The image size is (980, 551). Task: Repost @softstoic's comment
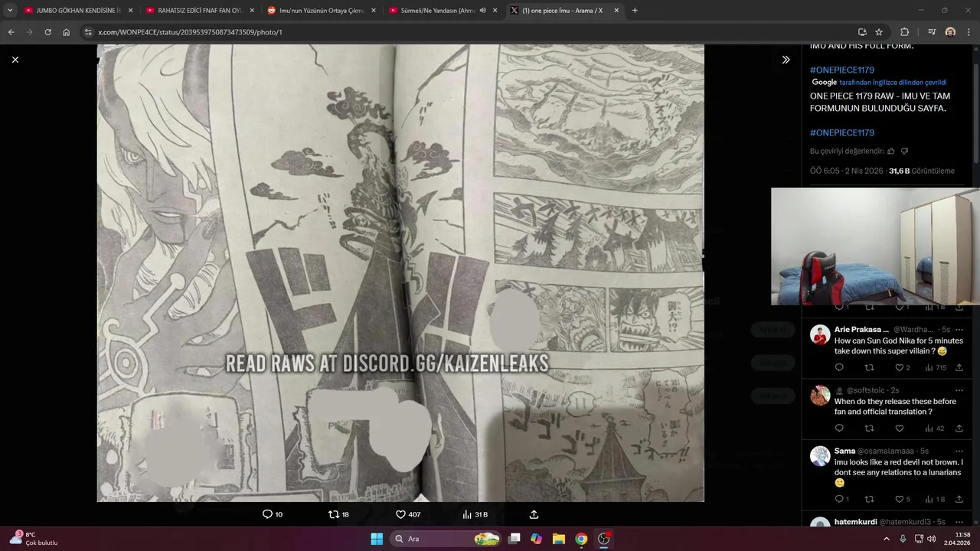click(869, 429)
